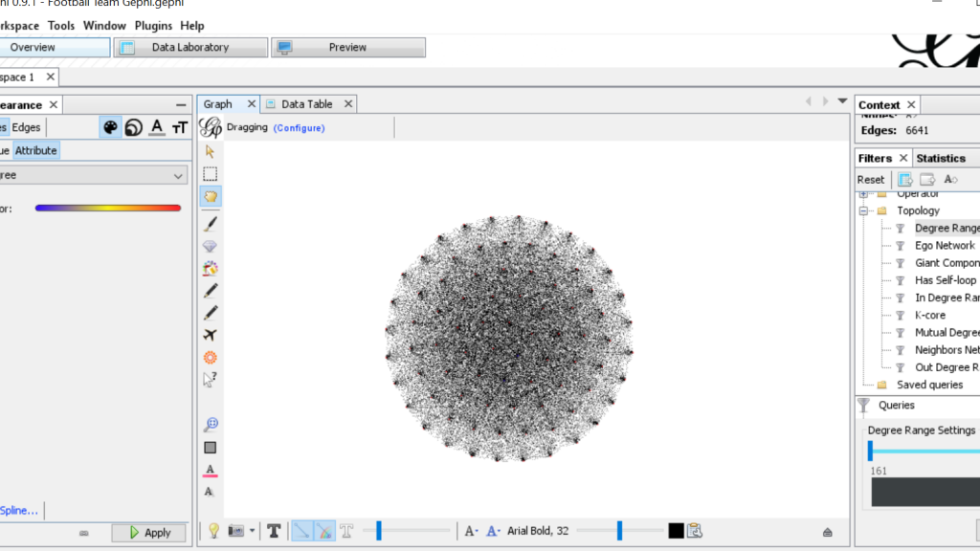Select the Ego Network filter
980x551 pixels.
(944, 246)
